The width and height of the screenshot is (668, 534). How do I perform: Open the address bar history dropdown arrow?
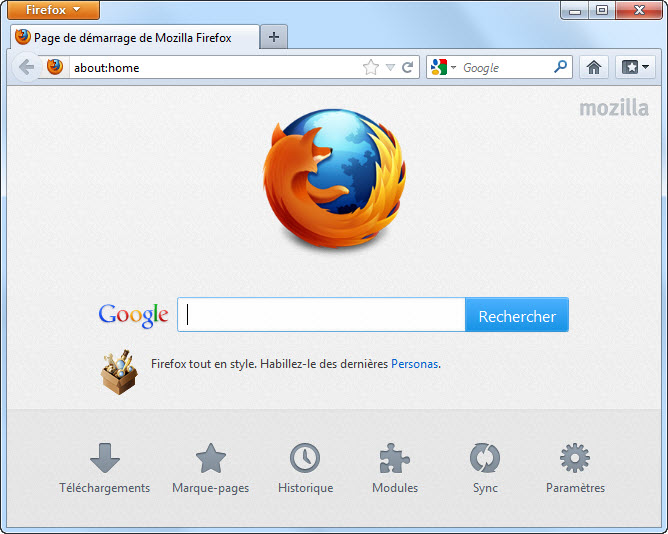[x=390, y=67]
